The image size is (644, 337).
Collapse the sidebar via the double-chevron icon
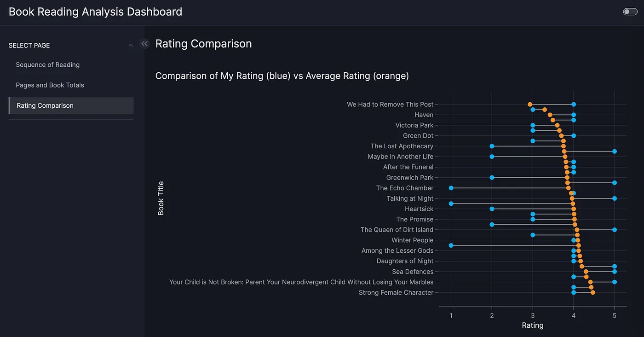coord(144,43)
